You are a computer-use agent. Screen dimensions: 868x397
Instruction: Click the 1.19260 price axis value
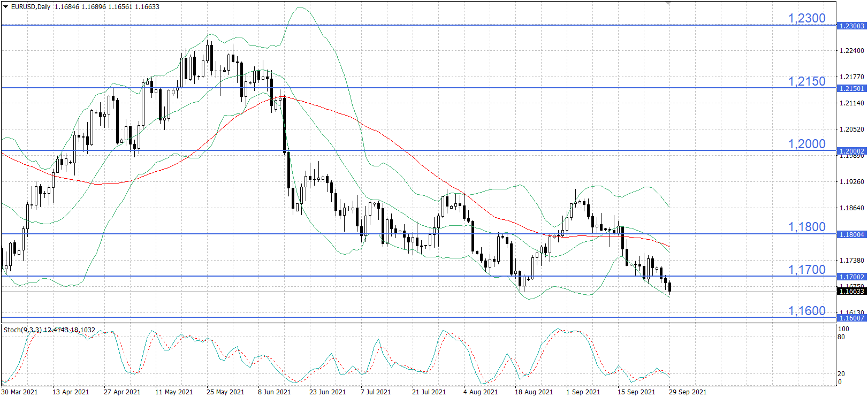pos(852,182)
